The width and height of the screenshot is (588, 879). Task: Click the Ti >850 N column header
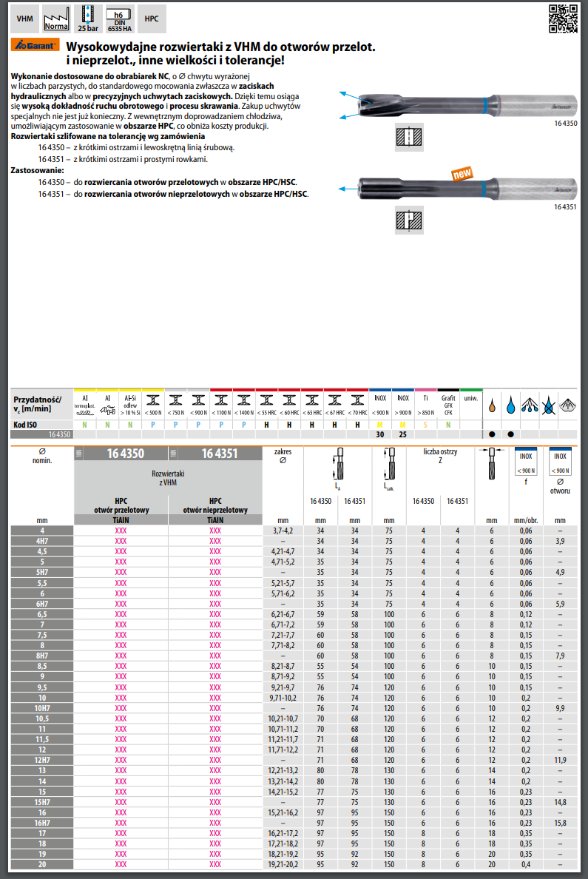click(x=425, y=405)
